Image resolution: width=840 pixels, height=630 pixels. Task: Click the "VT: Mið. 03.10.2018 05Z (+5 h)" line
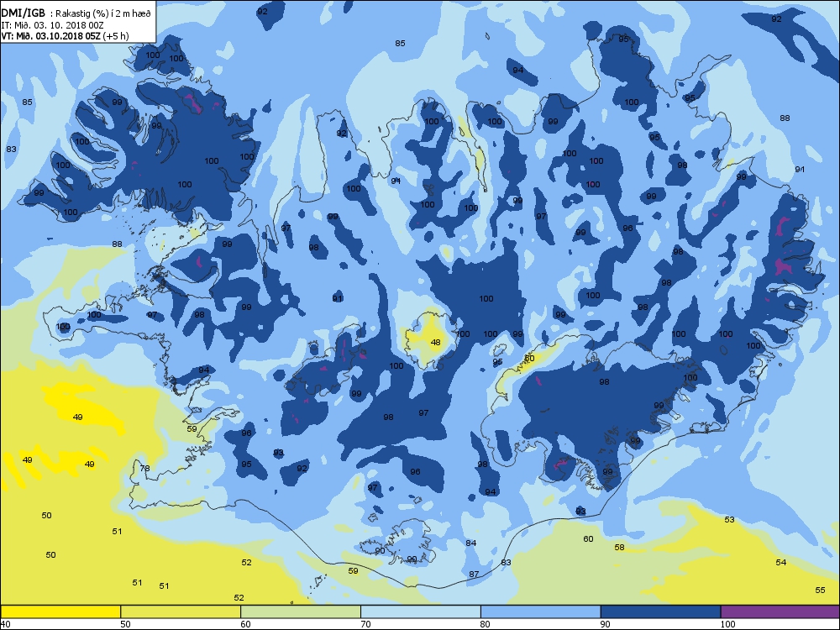click(65, 36)
